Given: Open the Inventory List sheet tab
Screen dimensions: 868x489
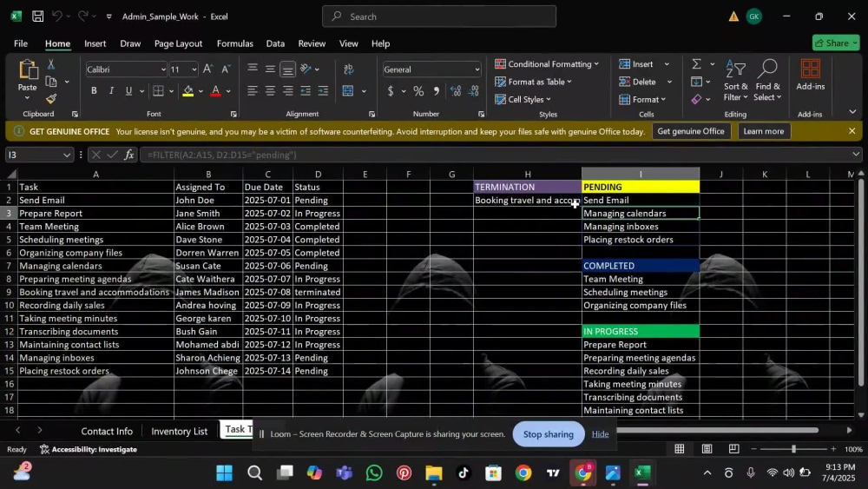Looking at the screenshot, I should (180, 431).
